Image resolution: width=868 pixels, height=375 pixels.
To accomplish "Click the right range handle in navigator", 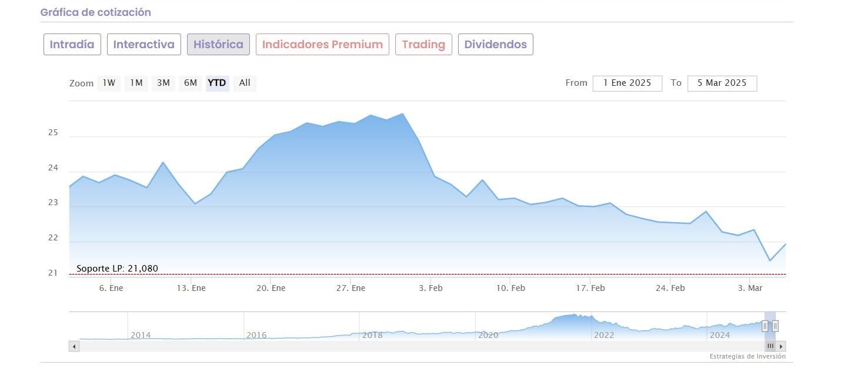I will 775,326.
